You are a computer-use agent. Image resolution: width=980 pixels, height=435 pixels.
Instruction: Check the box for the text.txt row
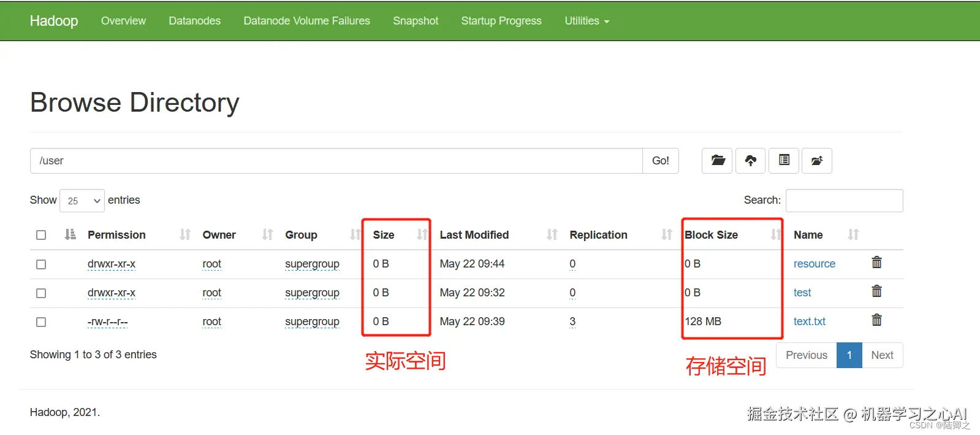tap(41, 322)
